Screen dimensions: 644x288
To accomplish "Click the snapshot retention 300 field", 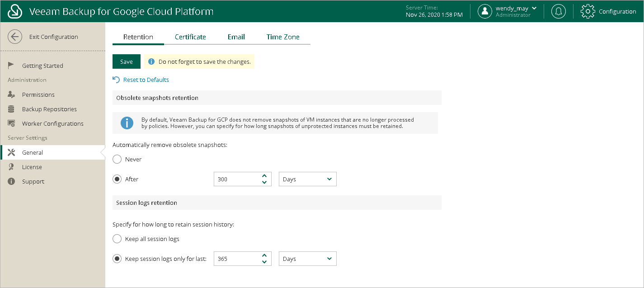I will tap(237, 179).
